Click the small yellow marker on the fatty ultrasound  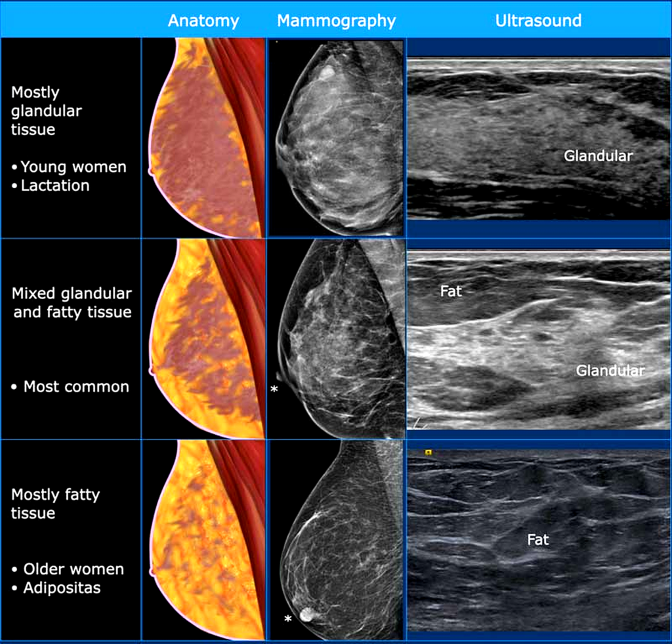pyautogui.click(x=429, y=452)
